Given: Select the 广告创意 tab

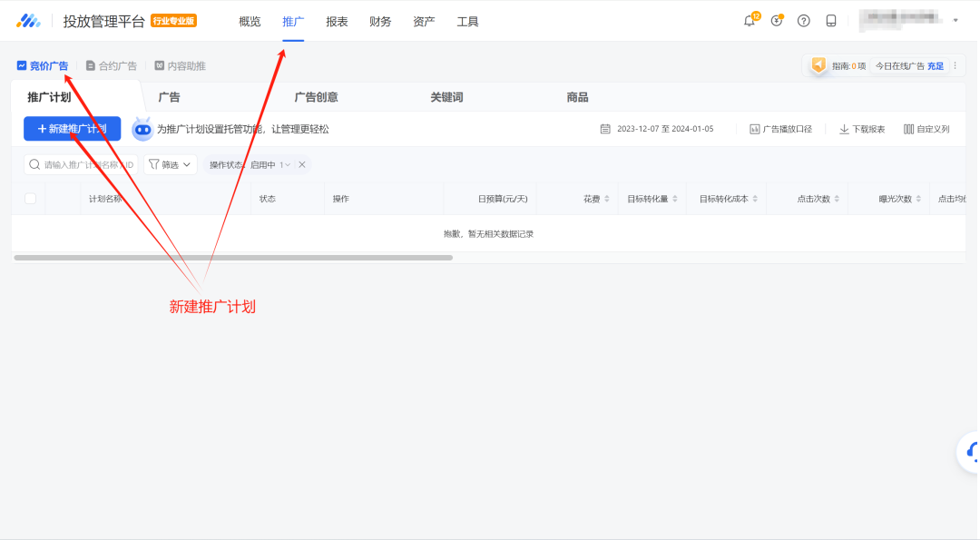Looking at the screenshot, I should [316, 97].
